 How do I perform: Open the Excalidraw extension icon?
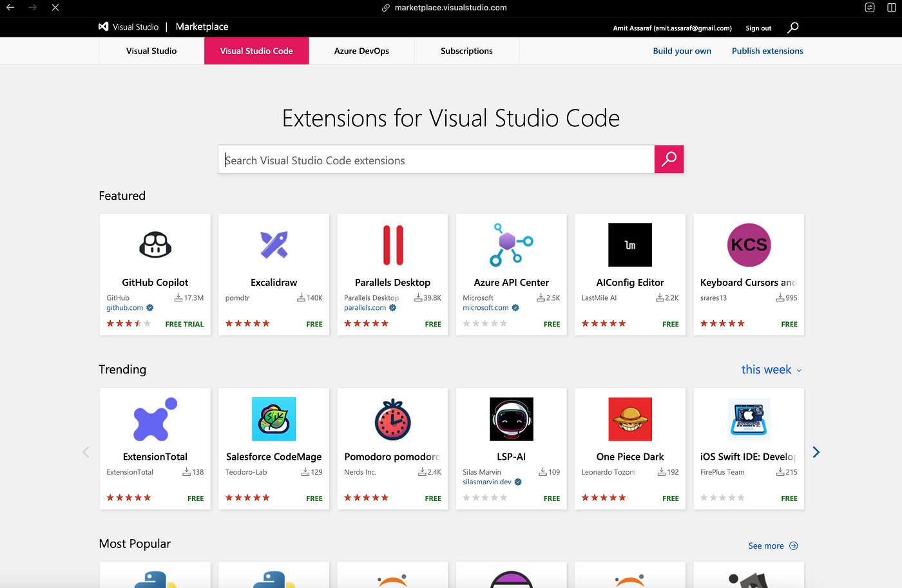274,245
